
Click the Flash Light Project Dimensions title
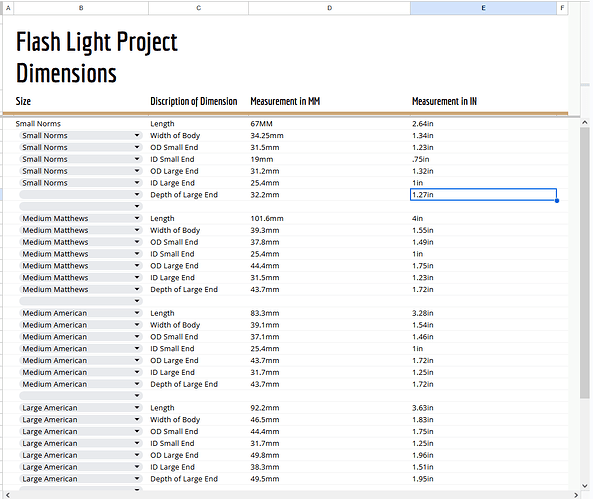97,57
